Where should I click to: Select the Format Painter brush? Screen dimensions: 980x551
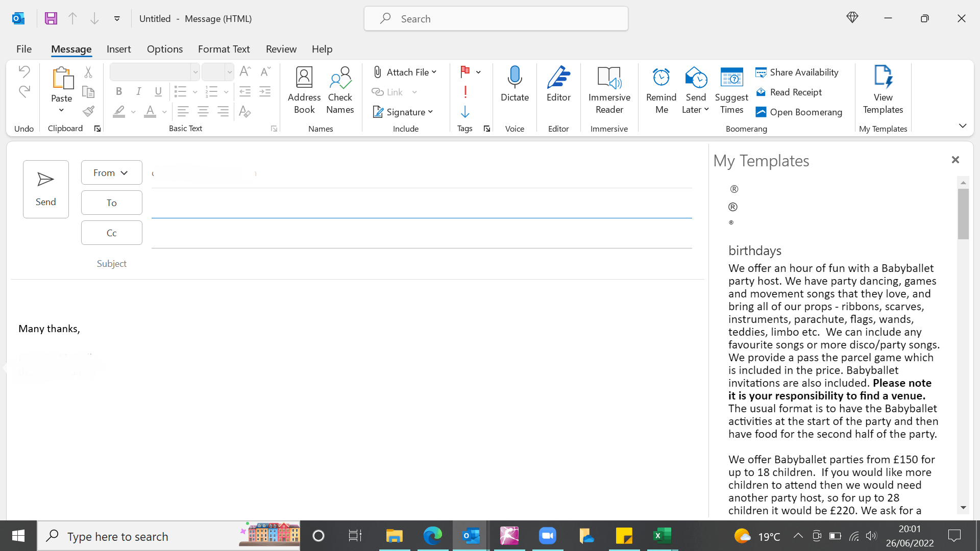point(88,112)
